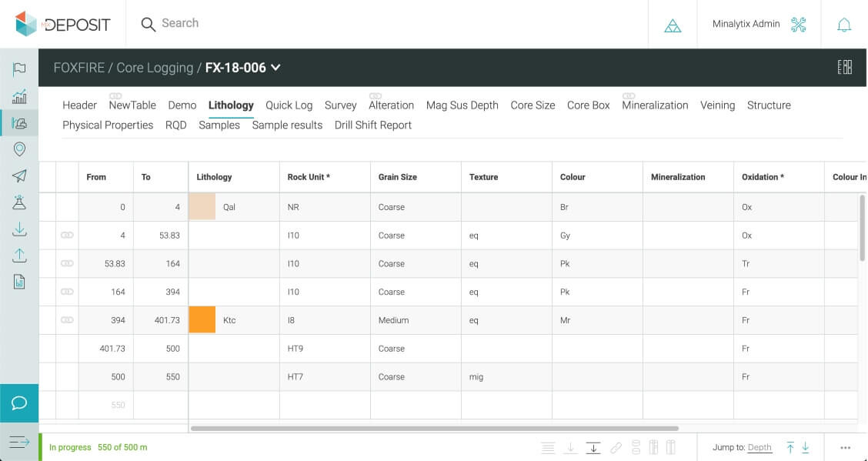Expand the left sidebar menu arrow

pyautogui.click(x=19, y=442)
